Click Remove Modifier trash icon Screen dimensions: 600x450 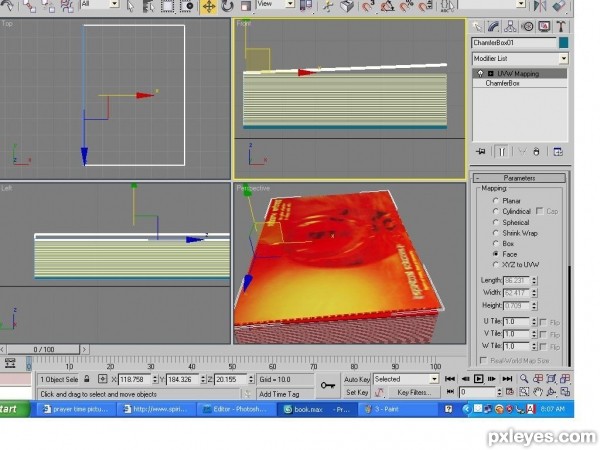coord(536,152)
